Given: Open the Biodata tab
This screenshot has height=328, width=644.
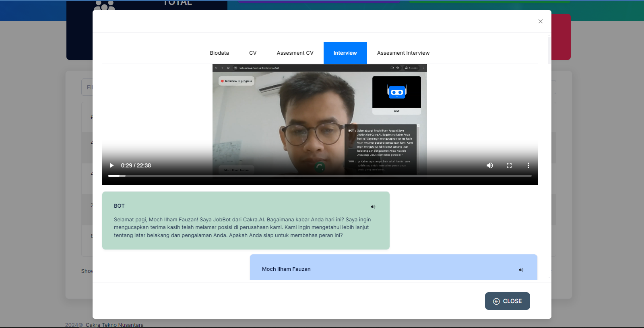Looking at the screenshot, I should (x=219, y=53).
